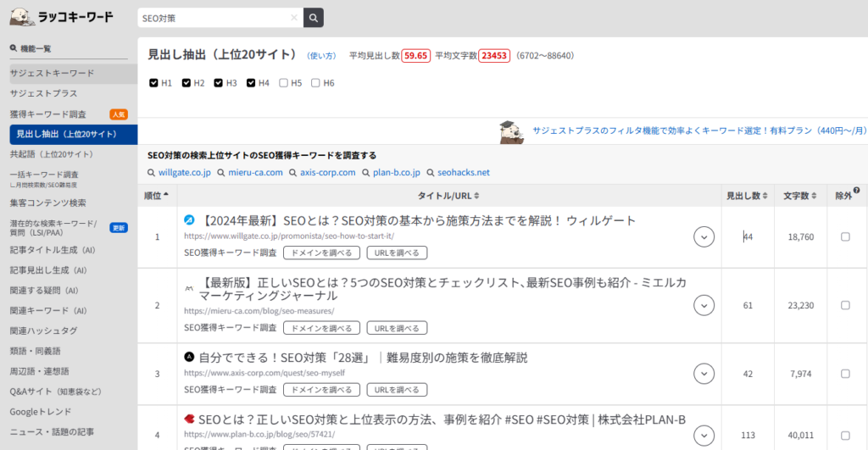Screen dimensions: 868x450
Task: Open 共起語（上位20サイト） in the sidebar
Action: pyautogui.click(x=53, y=154)
